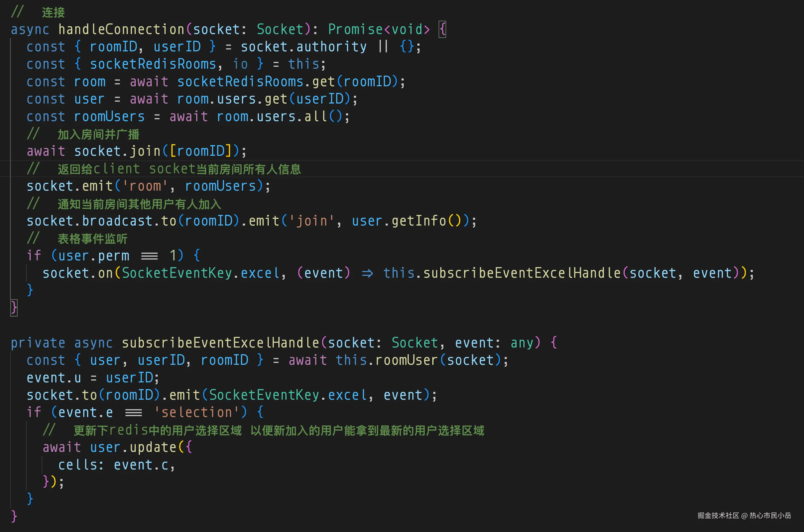Click subscribeEventExcelHandle method declaration name

pos(221,343)
